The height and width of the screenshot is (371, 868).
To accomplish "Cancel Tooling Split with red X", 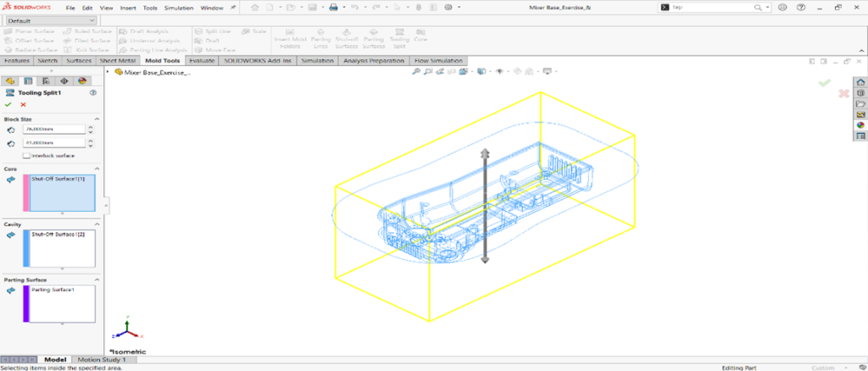I will (23, 104).
